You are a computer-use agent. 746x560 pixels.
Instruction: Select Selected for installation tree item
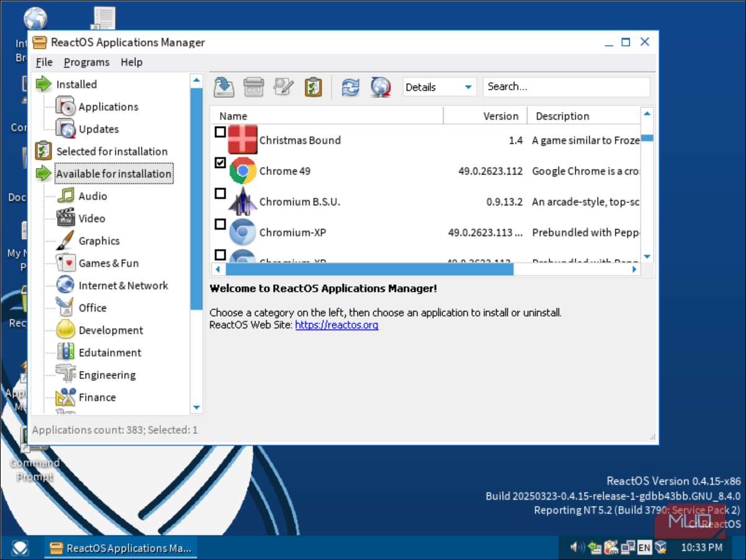[112, 151]
